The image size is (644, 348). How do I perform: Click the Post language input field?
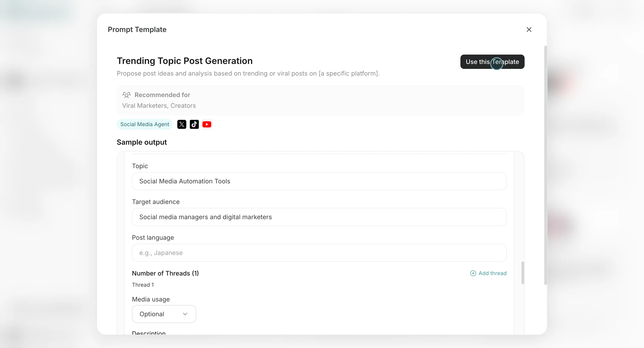pyautogui.click(x=319, y=253)
